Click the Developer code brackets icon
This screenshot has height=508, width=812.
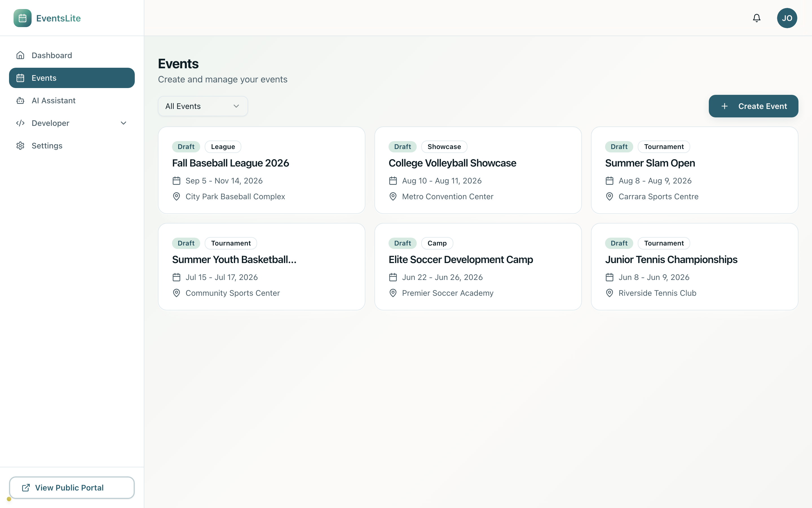21,123
